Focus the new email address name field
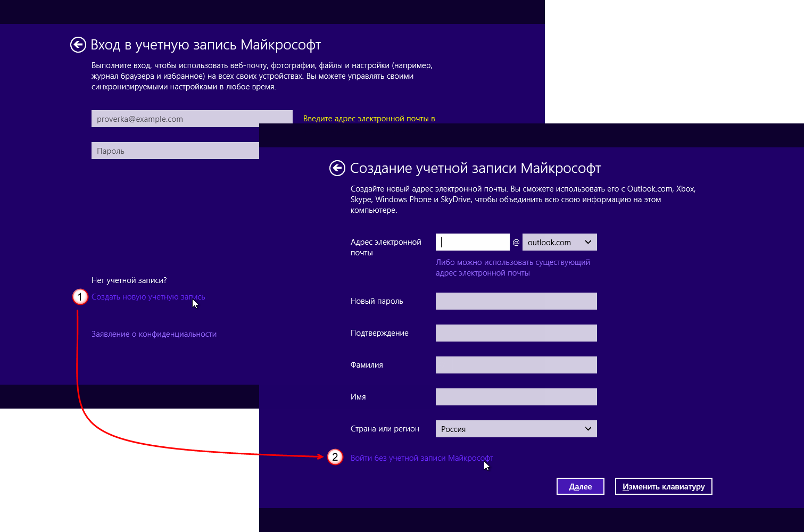This screenshot has width=804, height=532. pyautogui.click(x=473, y=242)
